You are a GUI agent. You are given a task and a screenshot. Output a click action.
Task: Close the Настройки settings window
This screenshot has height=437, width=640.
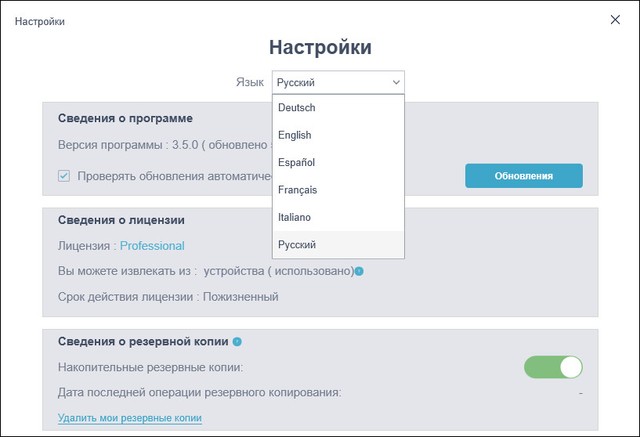(615, 20)
